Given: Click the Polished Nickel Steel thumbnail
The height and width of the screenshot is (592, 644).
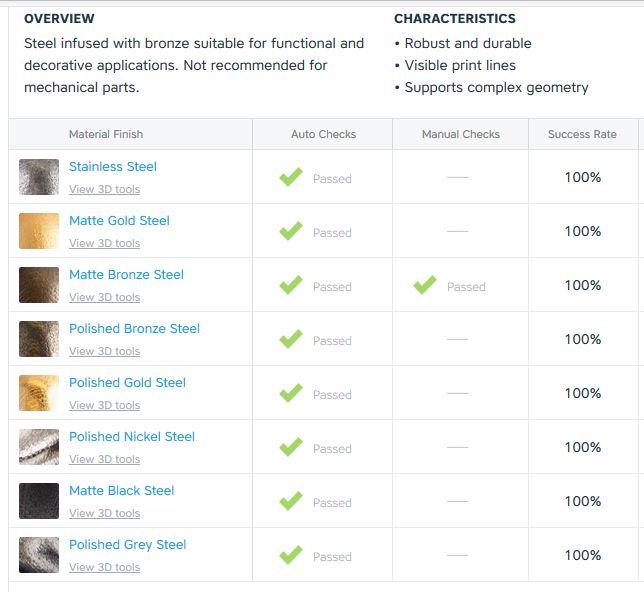Looking at the screenshot, I should pos(39,447).
